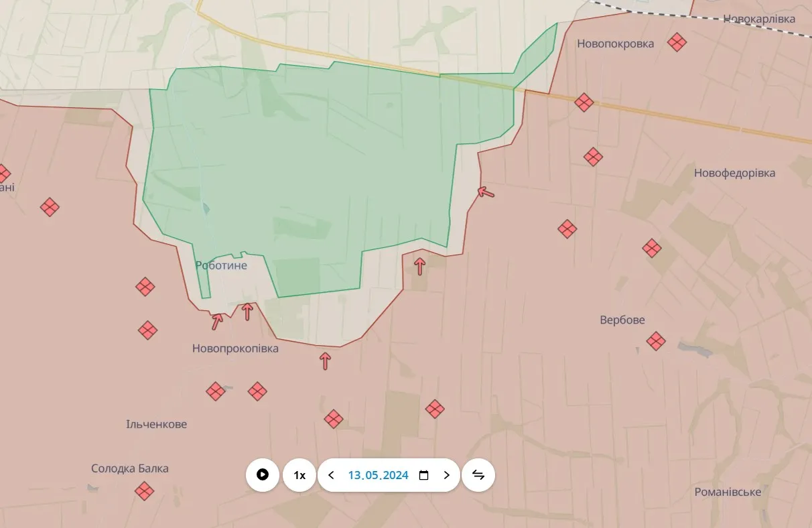The image size is (812, 528).
Task: Select the unit marker southeast of Вербове label
Action: pos(656,341)
